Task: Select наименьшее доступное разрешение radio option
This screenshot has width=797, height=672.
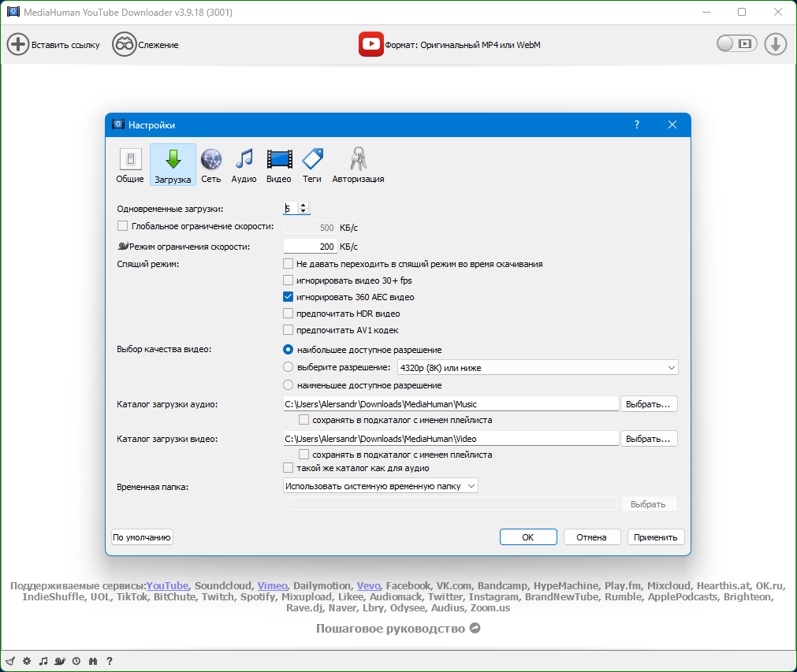Action: pyautogui.click(x=289, y=385)
